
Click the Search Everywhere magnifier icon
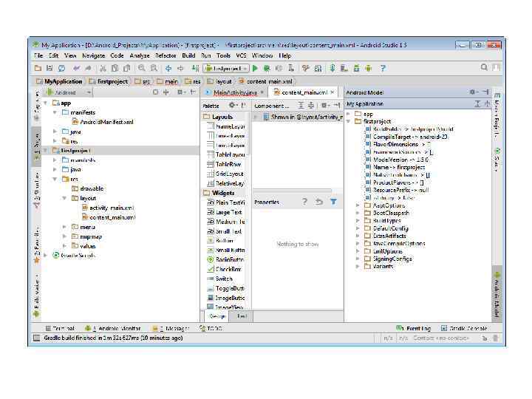coord(484,67)
